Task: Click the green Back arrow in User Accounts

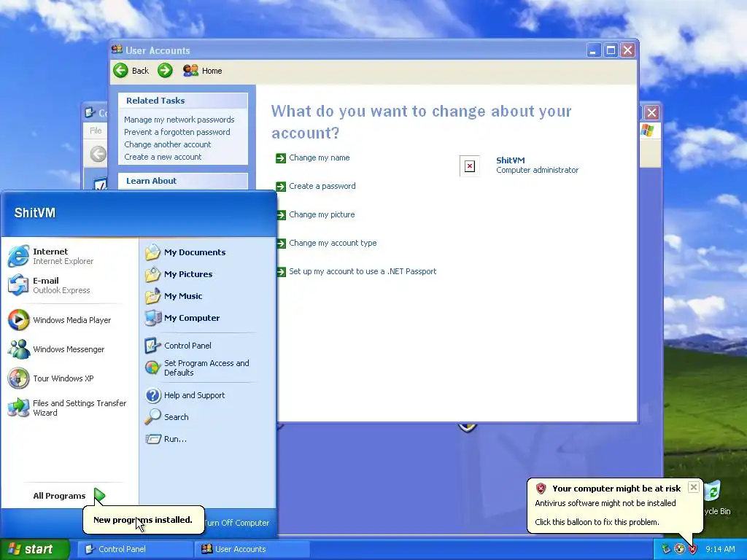Action: pyautogui.click(x=120, y=71)
